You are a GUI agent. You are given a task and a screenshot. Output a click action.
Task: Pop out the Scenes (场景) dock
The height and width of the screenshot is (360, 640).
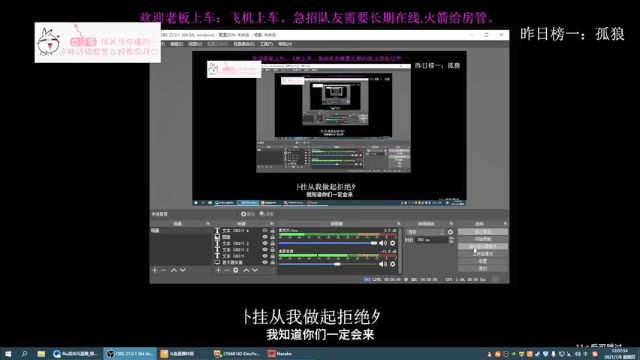(208, 224)
